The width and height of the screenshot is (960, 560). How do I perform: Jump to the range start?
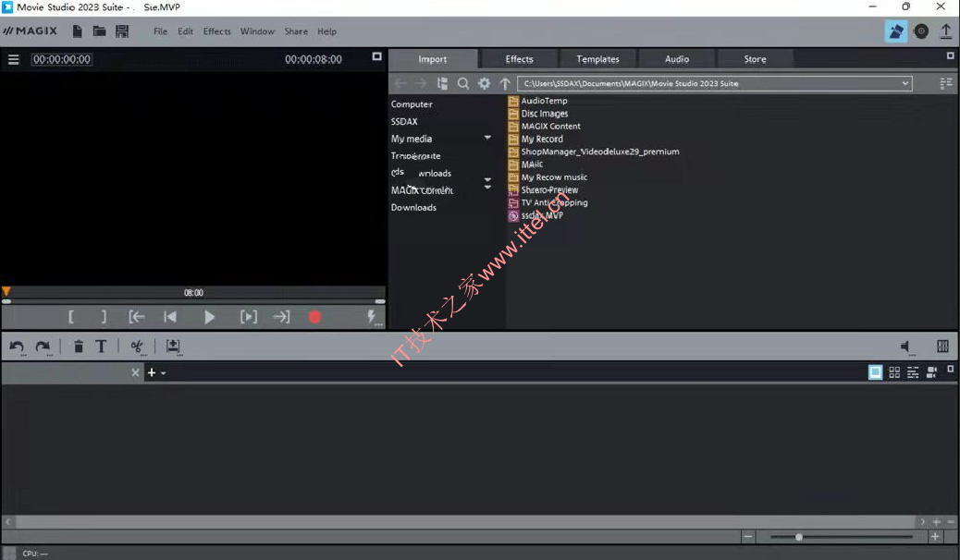tap(137, 316)
